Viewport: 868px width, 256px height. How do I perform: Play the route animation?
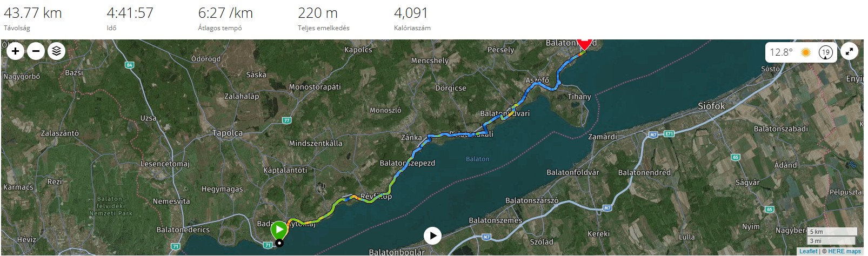[x=432, y=235]
